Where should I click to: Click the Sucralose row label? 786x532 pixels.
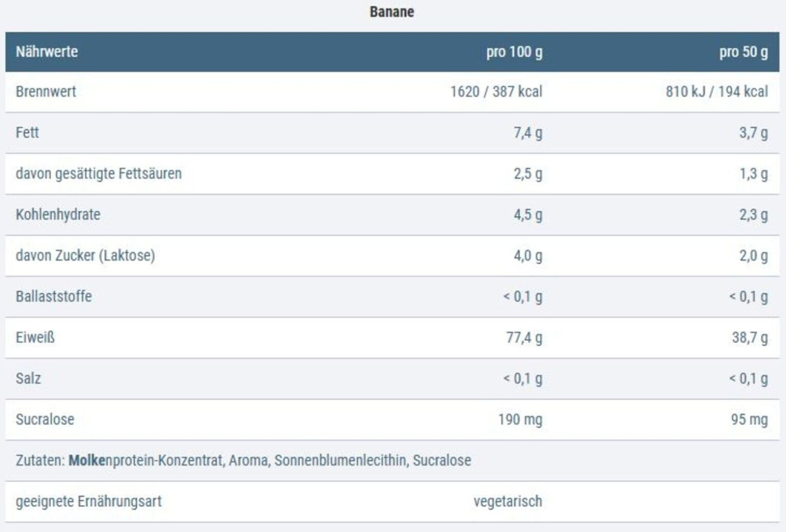[x=45, y=419]
